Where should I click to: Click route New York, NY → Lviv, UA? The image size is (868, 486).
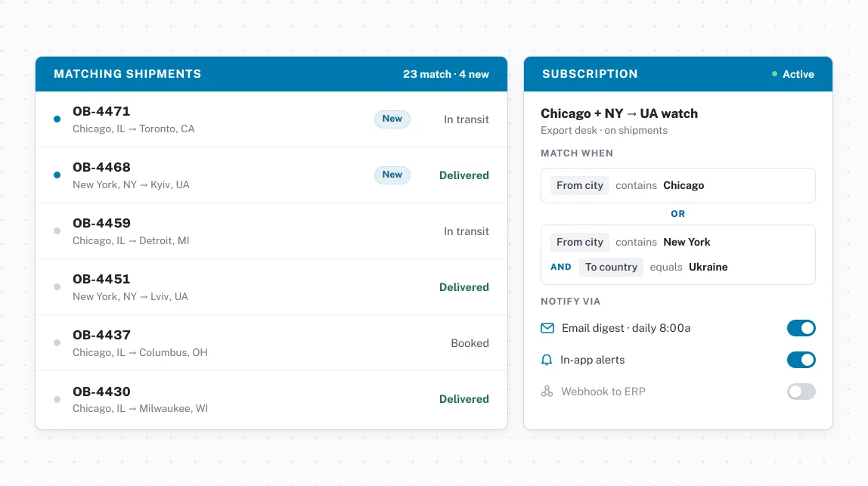(130, 297)
